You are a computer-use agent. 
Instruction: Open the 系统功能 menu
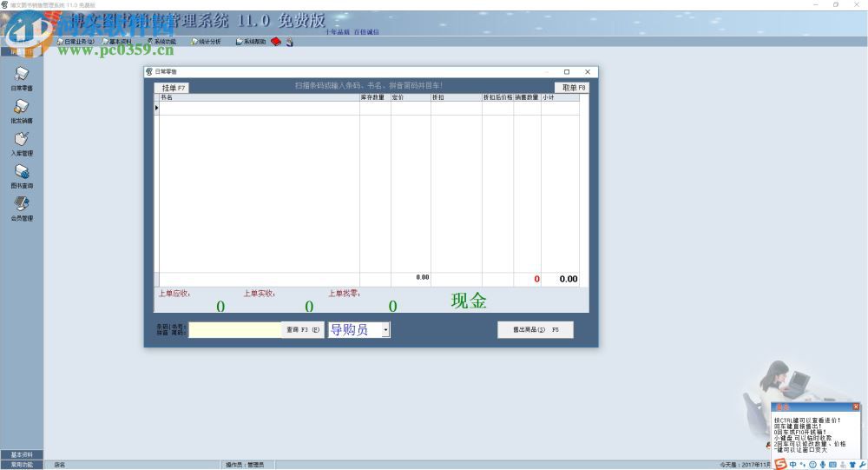(x=161, y=42)
